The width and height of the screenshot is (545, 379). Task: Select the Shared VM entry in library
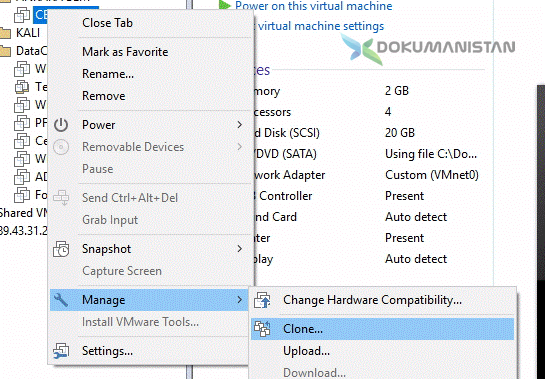[23, 213]
